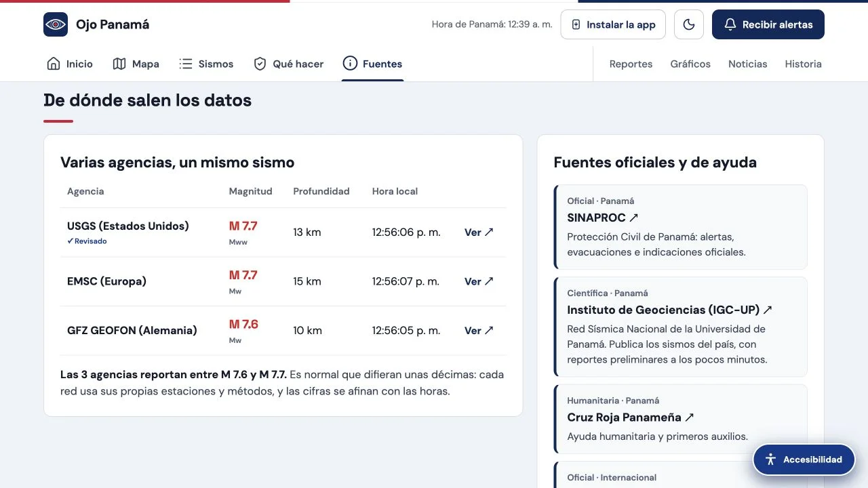Click the 'Científica · Panamá' card label
Screen dimensions: 868x488
pos(608,293)
